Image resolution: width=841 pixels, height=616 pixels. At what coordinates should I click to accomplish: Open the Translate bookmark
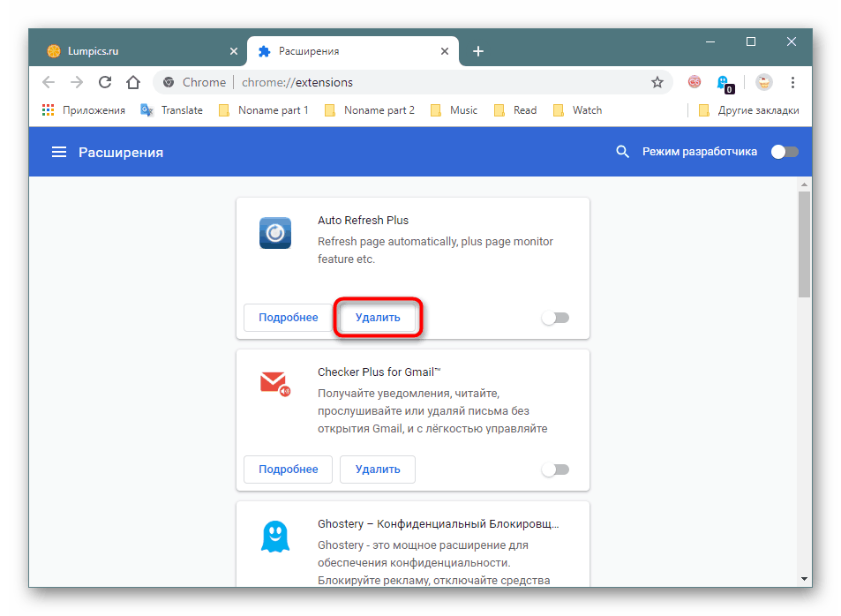[x=171, y=110]
